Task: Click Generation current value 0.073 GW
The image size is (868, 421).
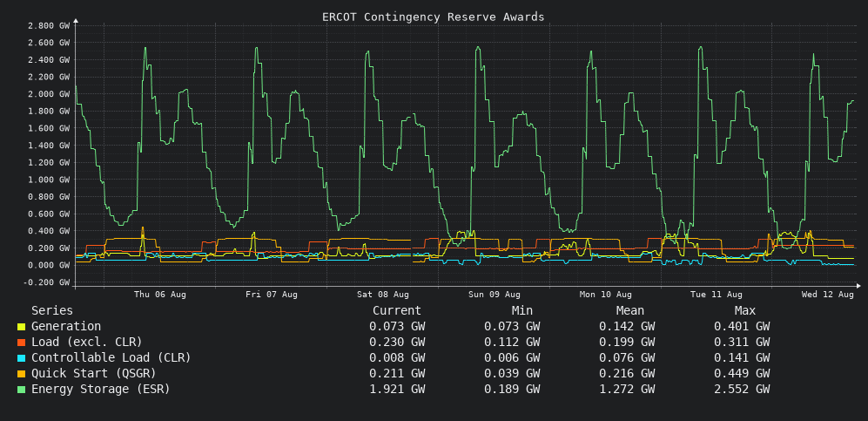Action: point(397,327)
